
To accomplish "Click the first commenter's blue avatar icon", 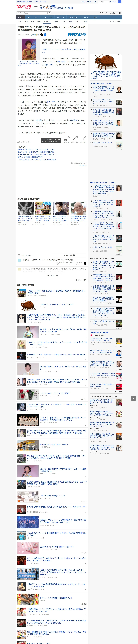I will tap(19, 260).
